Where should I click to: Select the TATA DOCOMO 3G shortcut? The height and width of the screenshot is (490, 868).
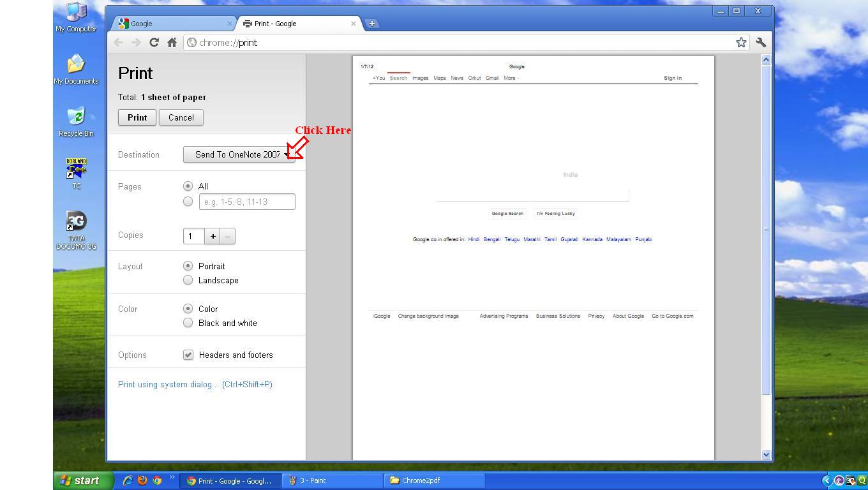pos(76,231)
